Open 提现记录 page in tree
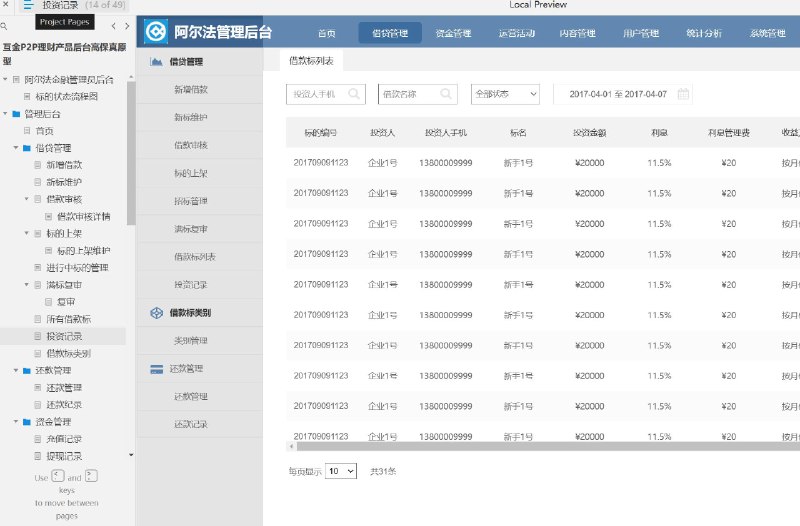This screenshot has width=800, height=526. [x=64, y=456]
